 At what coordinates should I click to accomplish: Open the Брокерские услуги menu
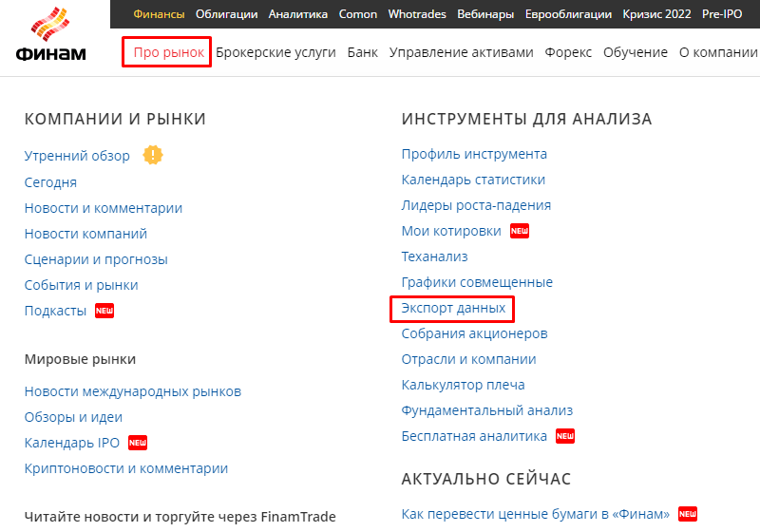point(275,52)
